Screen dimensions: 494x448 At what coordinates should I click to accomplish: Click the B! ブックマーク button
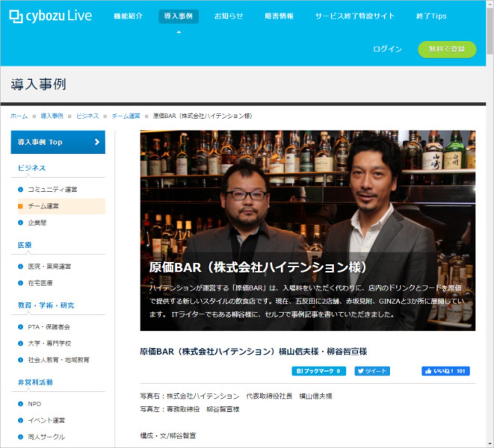(x=319, y=371)
